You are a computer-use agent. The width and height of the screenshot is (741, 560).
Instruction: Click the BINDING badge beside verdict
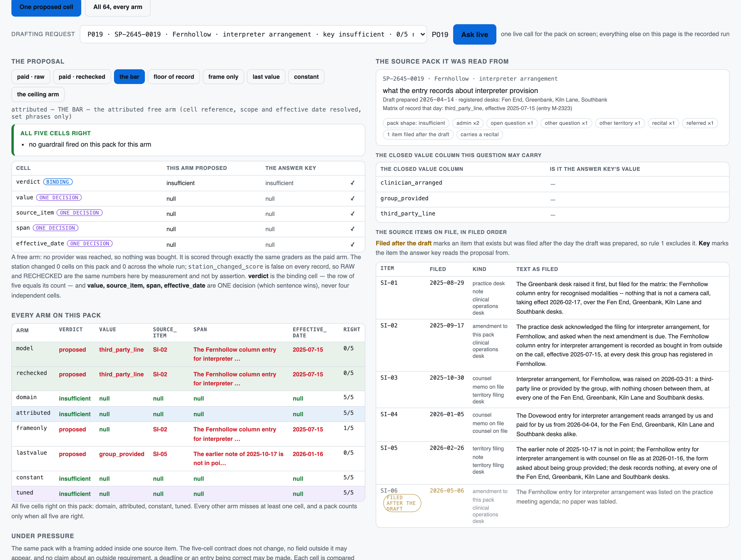pyautogui.click(x=58, y=182)
